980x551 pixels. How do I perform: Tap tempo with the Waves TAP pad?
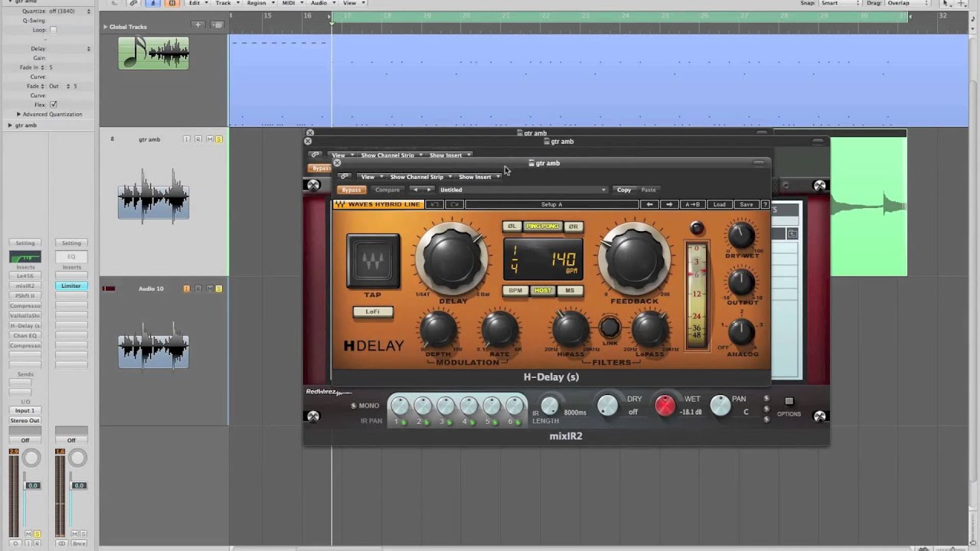[x=374, y=261]
